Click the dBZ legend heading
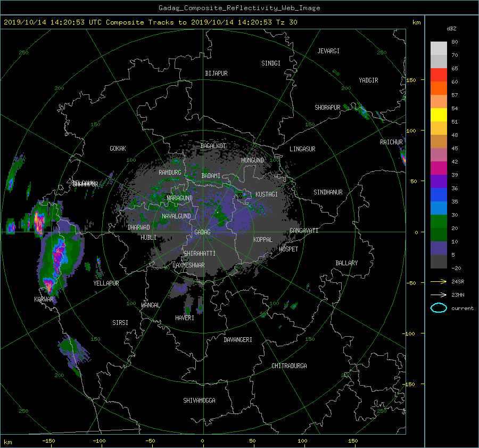The image size is (479, 448). 451,29
